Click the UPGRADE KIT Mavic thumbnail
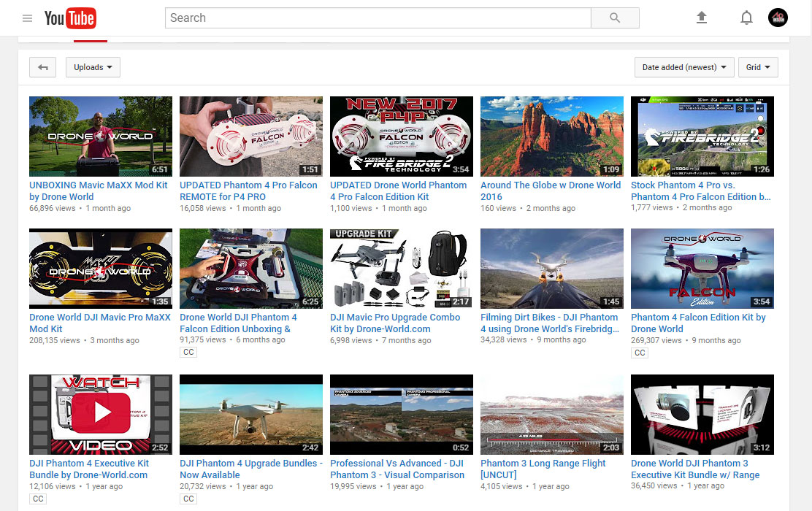812x511 pixels. [x=402, y=269]
